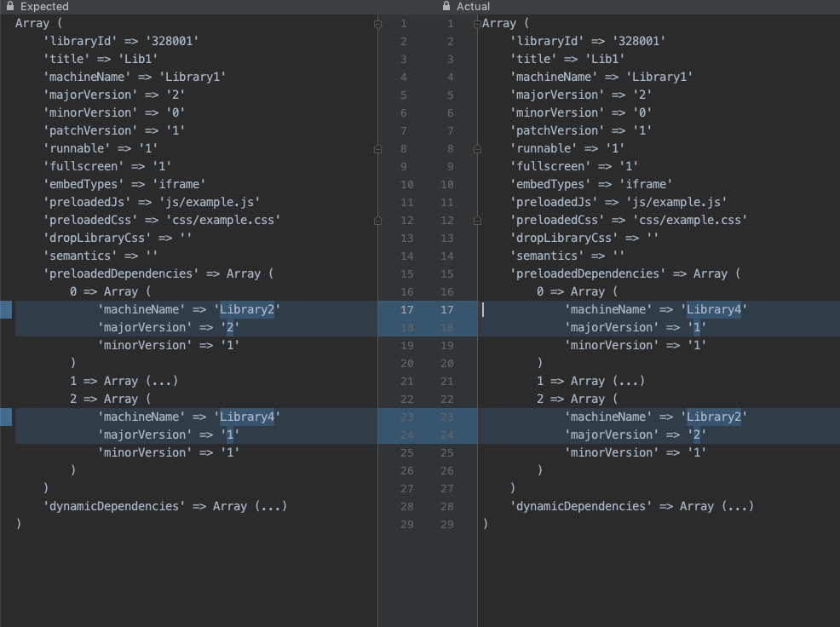
Task: Click 'libraryId' => '328001' in Expected pane
Action: click(x=121, y=41)
